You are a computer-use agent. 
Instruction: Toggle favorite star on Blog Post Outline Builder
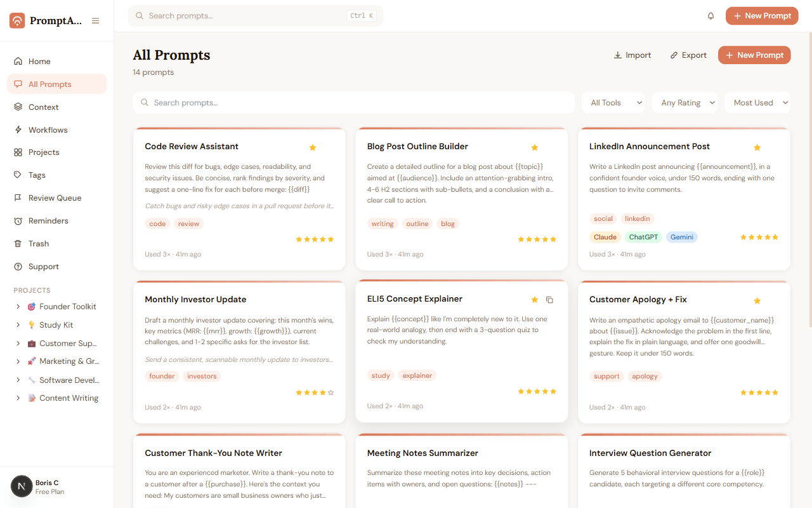pyautogui.click(x=535, y=147)
